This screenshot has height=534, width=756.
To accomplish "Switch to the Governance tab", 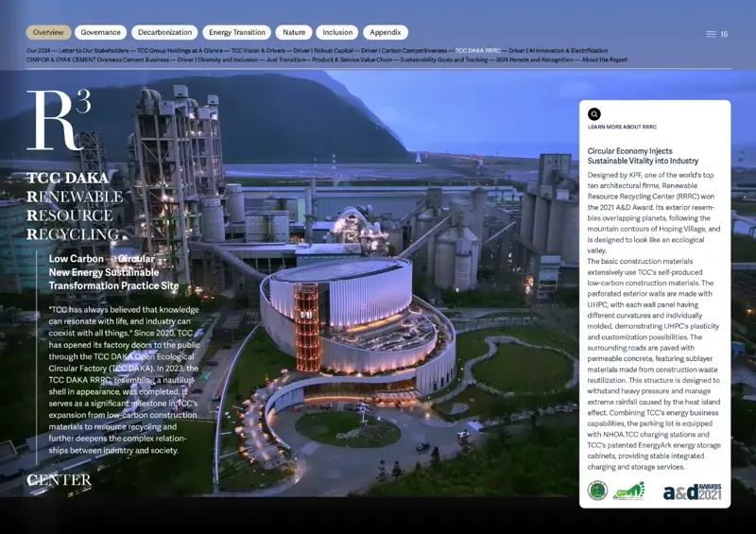I will (100, 32).
